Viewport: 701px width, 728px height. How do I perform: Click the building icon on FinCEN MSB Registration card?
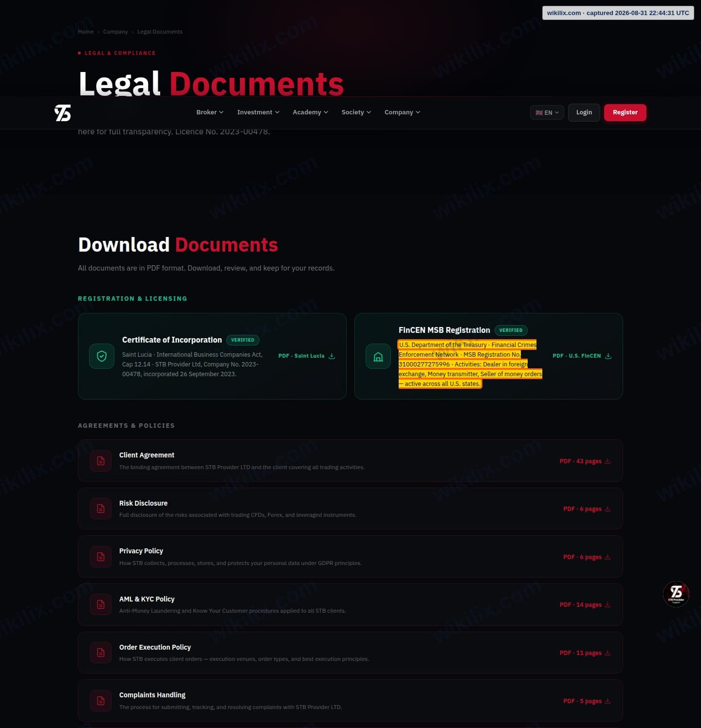[378, 356]
